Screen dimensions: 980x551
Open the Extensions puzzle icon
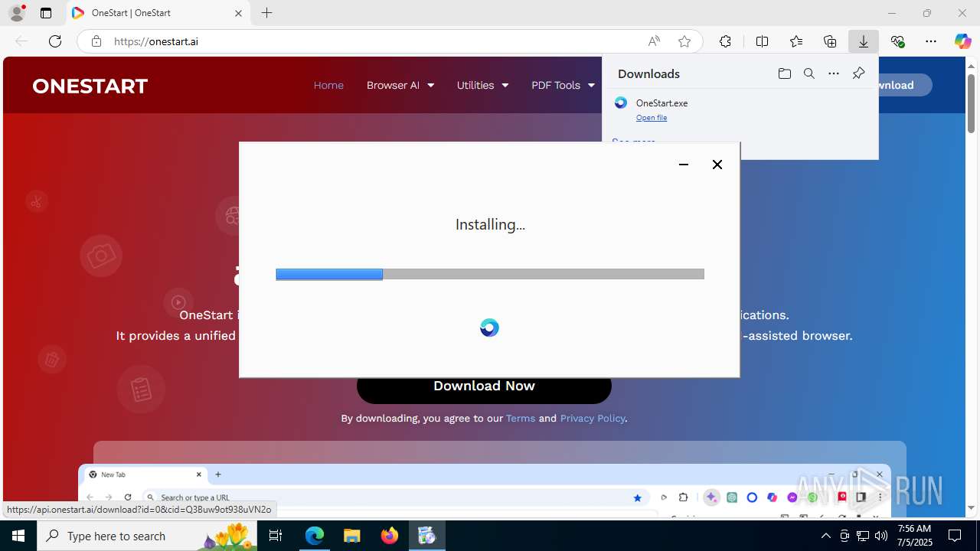pos(725,41)
